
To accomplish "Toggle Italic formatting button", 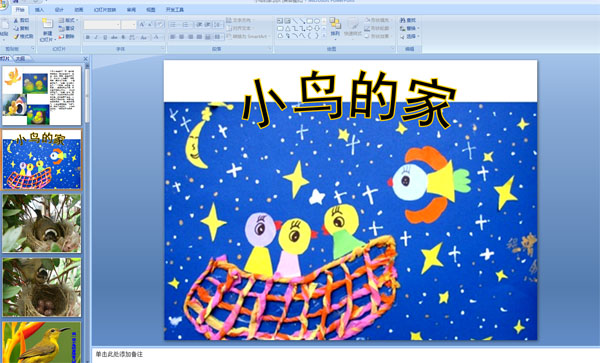I will tap(96, 37).
